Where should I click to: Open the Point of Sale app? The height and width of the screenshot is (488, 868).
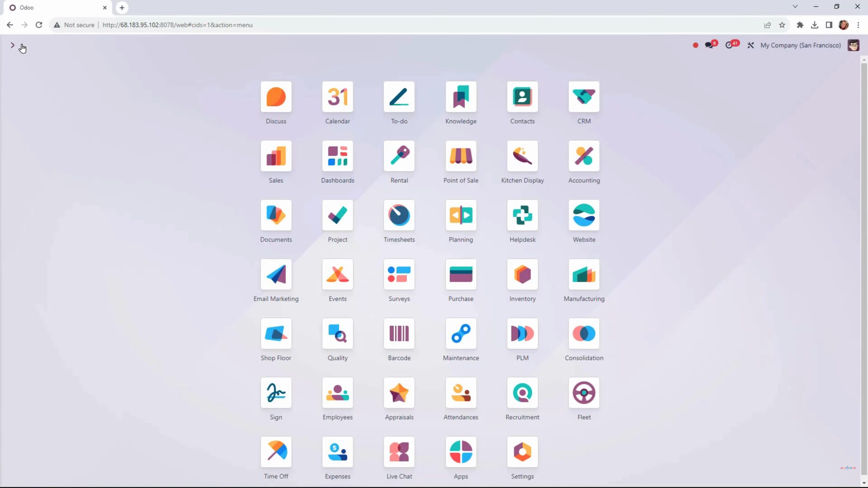click(x=461, y=156)
